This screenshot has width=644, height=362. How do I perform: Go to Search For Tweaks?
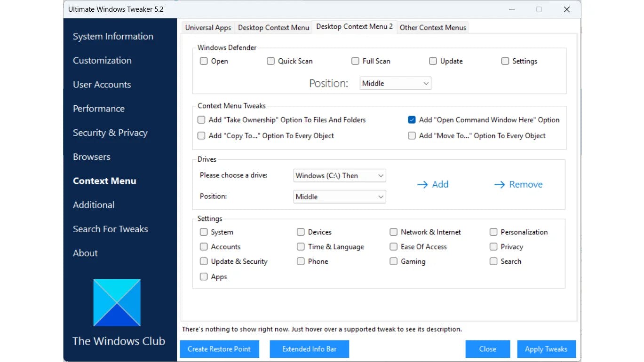(111, 229)
